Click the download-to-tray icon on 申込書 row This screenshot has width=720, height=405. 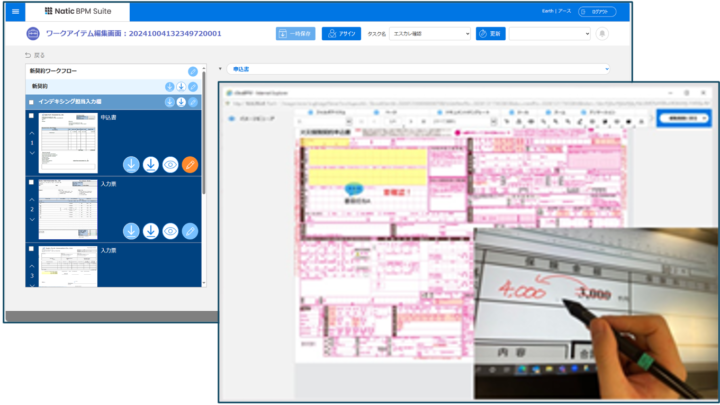[151, 165]
